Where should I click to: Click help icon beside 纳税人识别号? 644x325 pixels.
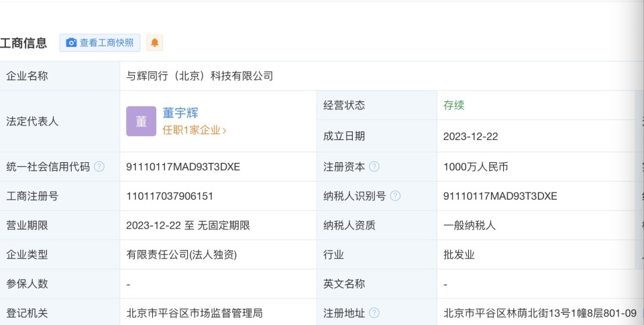(x=395, y=196)
